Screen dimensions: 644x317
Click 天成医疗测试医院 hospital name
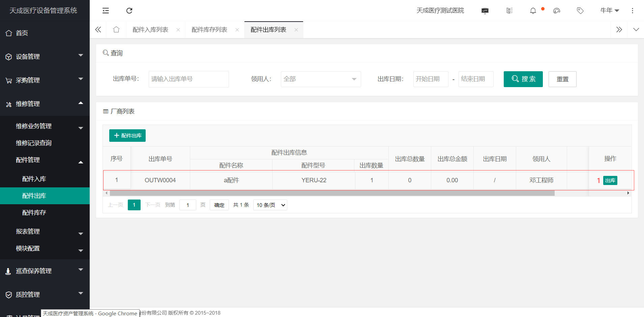(440, 11)
